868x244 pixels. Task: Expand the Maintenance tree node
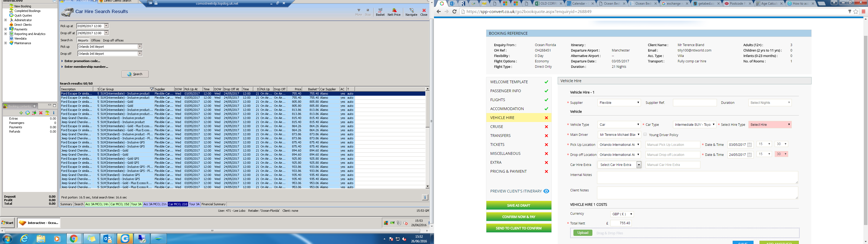pyautogui.click(x=5, y=43)
